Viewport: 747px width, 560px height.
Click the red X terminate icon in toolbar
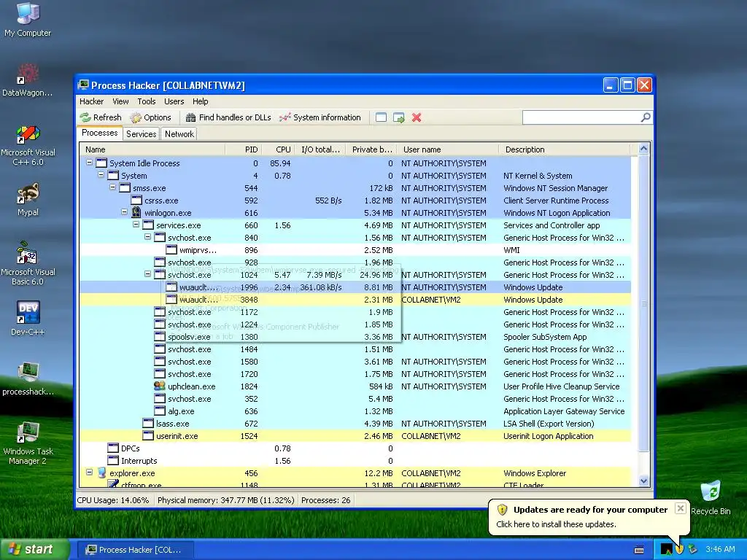(417, 117)
